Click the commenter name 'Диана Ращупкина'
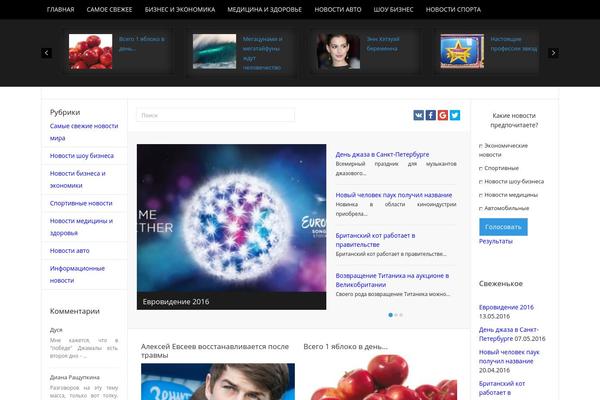 tap(75, 377)
